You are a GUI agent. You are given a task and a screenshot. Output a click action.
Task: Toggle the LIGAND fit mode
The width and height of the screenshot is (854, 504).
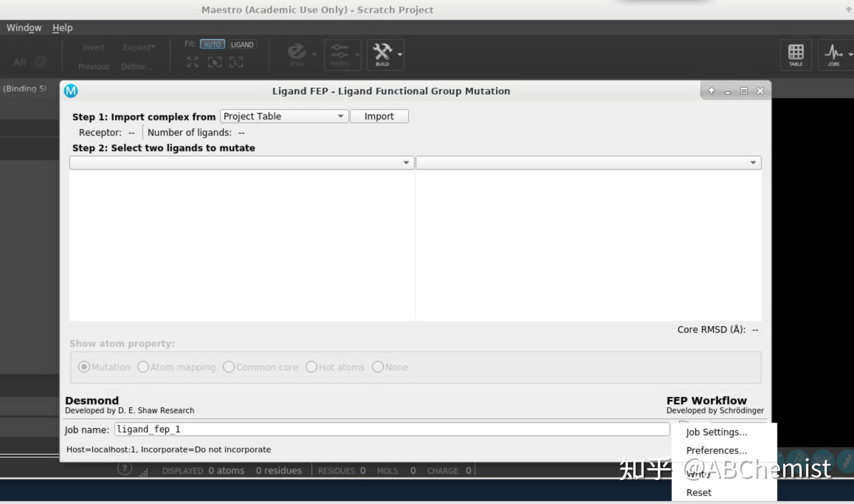coord(242,44)
